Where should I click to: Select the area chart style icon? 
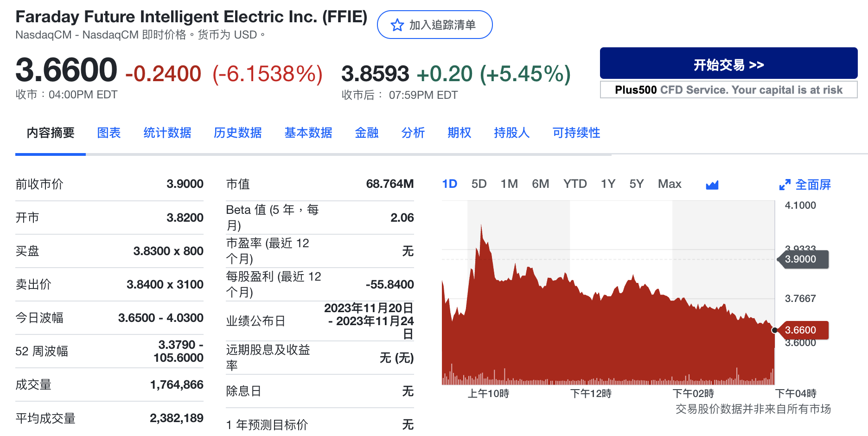(x=712, y=184)
